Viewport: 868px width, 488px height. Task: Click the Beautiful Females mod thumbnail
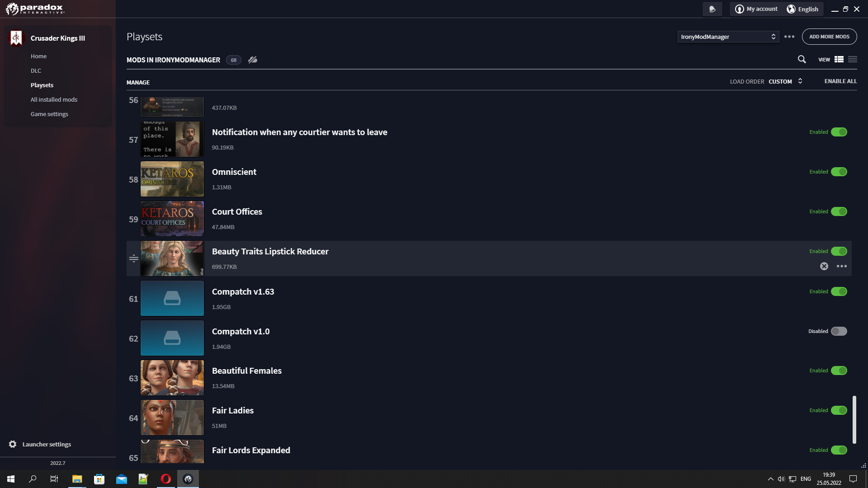pos(172,378)
